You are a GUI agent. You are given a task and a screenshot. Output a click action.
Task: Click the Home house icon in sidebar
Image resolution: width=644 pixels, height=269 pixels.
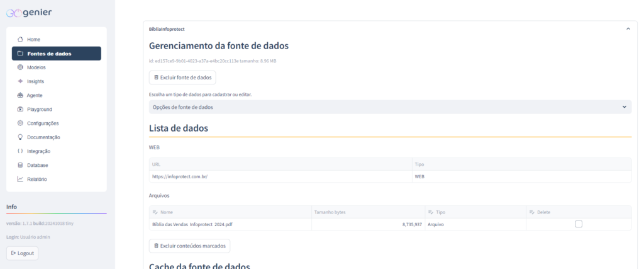pyautogui.click(x=20, y=40)
